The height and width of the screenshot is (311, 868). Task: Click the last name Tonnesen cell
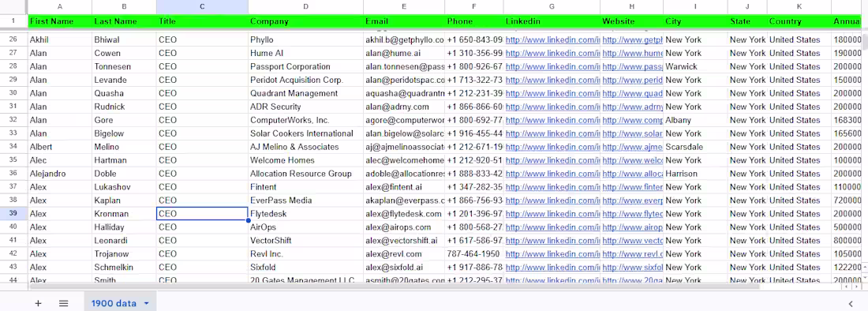click(x=124, y=66)
